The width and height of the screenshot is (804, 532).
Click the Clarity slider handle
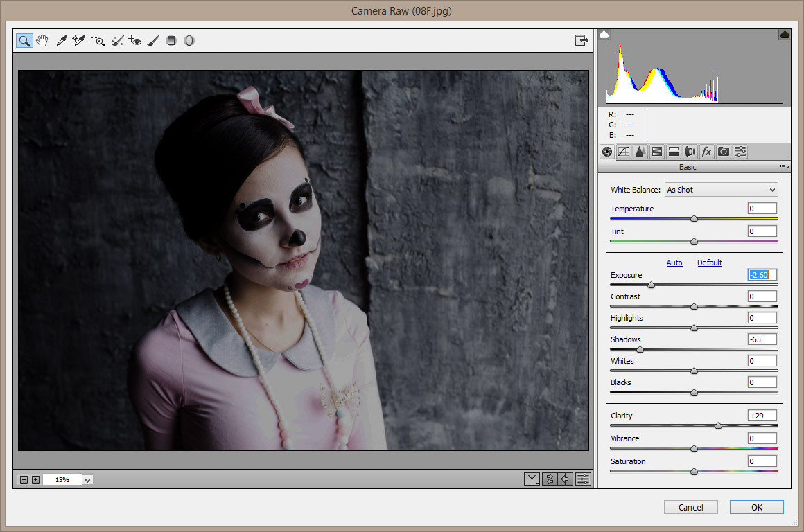click(718, 425)
